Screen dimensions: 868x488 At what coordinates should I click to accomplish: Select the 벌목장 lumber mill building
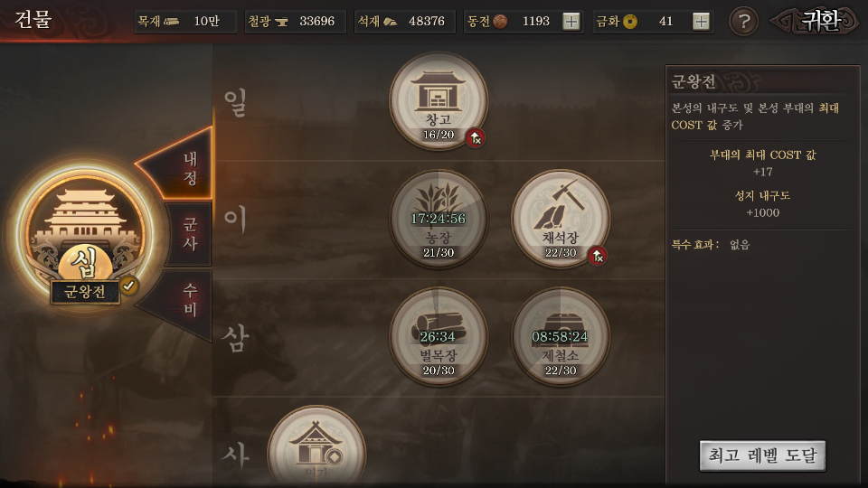(x=439, y=336)
